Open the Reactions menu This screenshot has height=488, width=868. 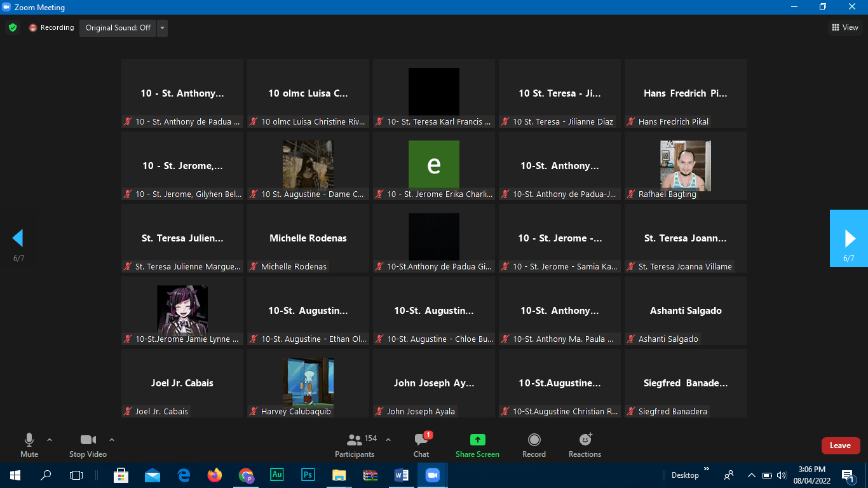click(x=585, y=445)
